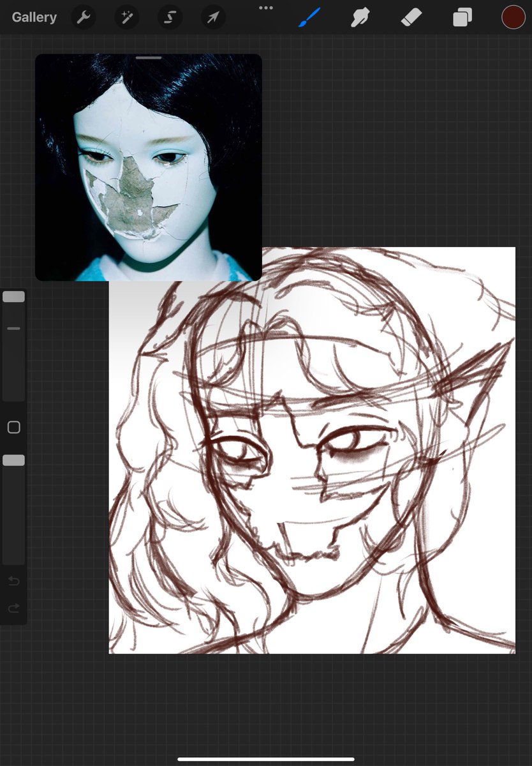The height and width of the screenshot is (766, 532).
Task: Return to the Gallery
Action: tap(33, 17)
